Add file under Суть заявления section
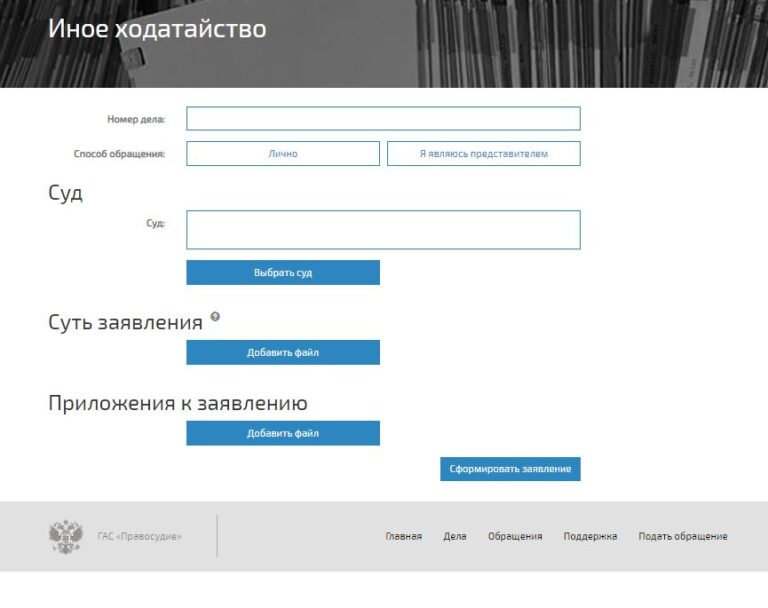This screenshot has height=608, width=768. pyautogui.click(x=283, y=353)
